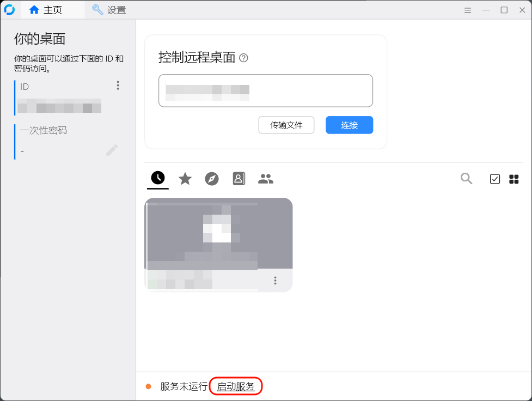Open the session card three-dot menu
This screenshot has height=401, width=532.
pos(275,281)
